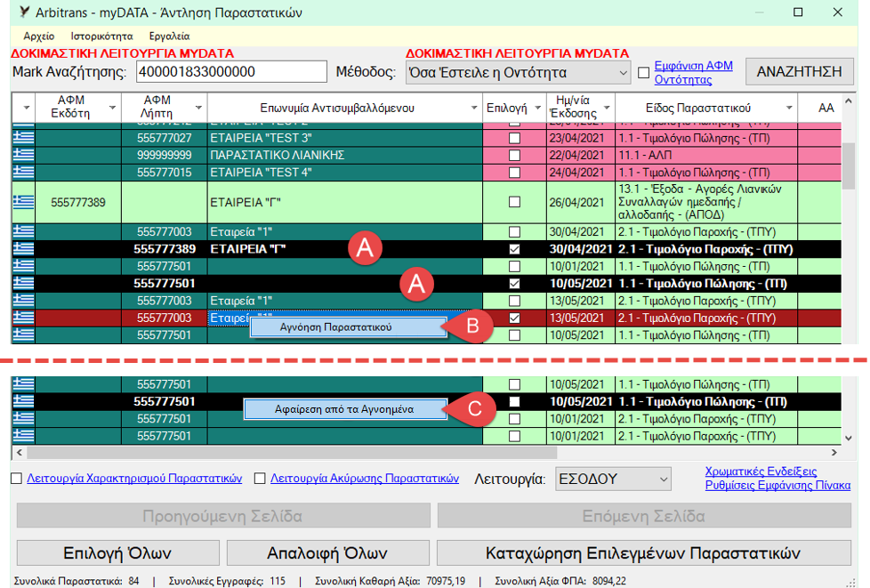The width and height of the screenshot is (870, 588).
Task: Click the Προηγούμενη Σελίδα button
Action: click(223, 516)
